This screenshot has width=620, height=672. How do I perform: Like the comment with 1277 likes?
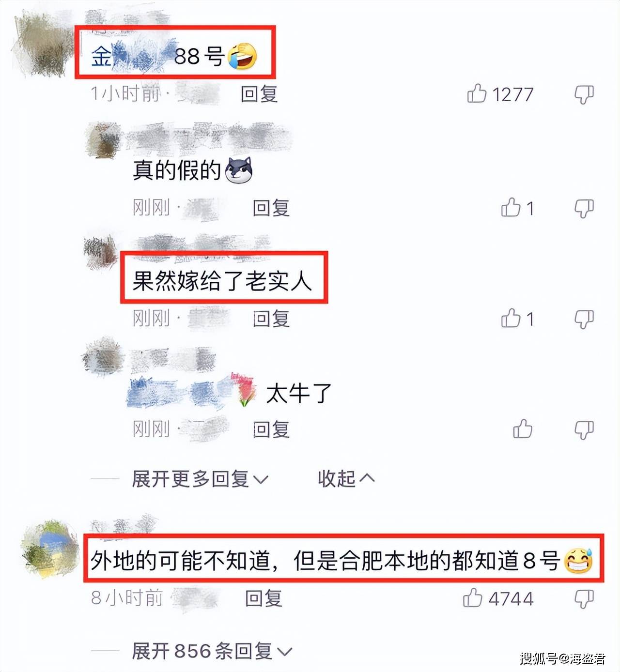click(477, 93)
